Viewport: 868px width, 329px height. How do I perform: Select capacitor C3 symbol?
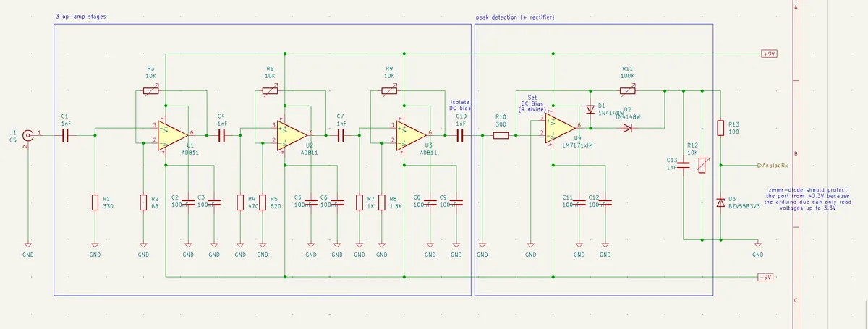click(214, 202)
